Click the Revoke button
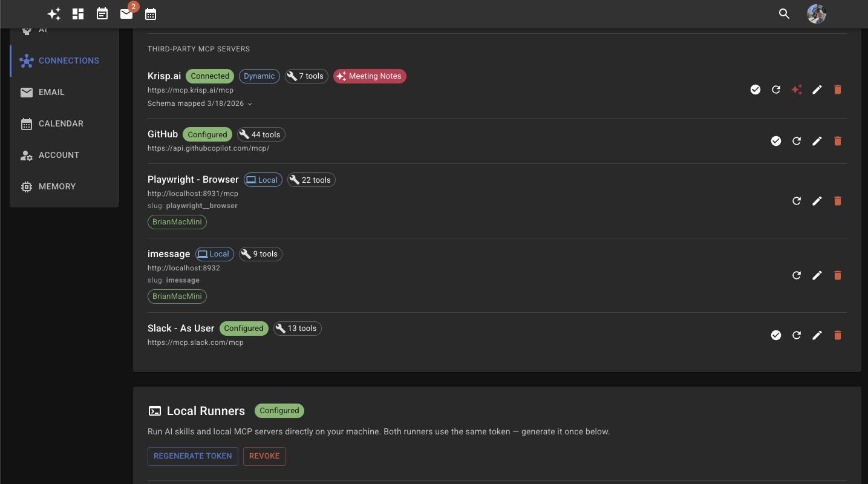This screenshot has height=484, width=868. tap(264, 456)
